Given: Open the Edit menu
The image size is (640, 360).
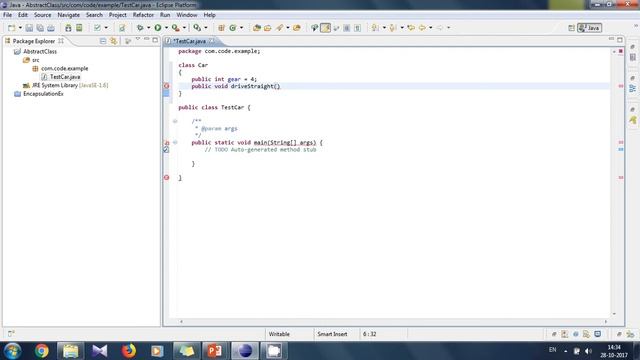Looking at the screenshot, I should (x=23, y=15).
